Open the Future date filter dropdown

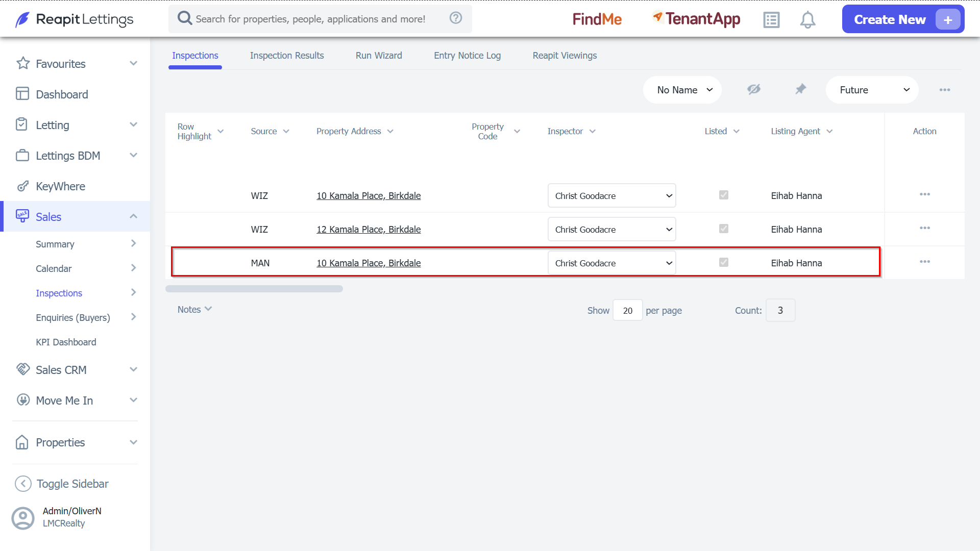tap(872, 90)
